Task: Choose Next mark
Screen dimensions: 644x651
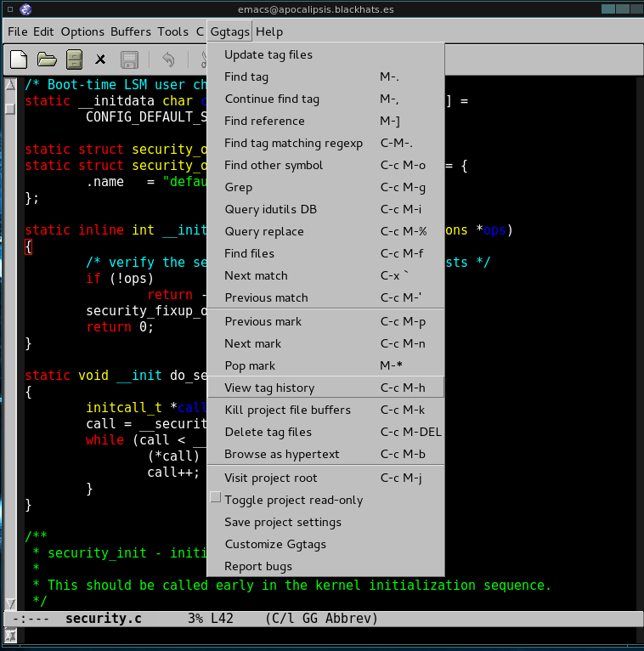Action: 325,343
